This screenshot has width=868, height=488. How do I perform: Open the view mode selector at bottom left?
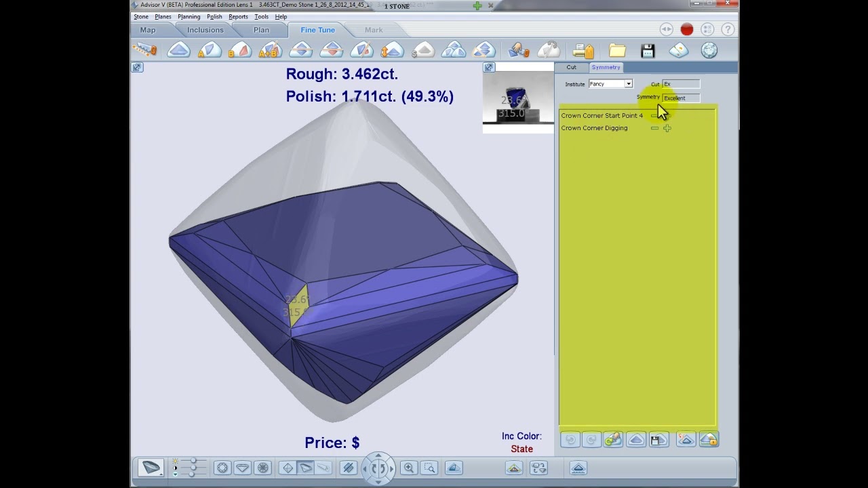[151, 468]
